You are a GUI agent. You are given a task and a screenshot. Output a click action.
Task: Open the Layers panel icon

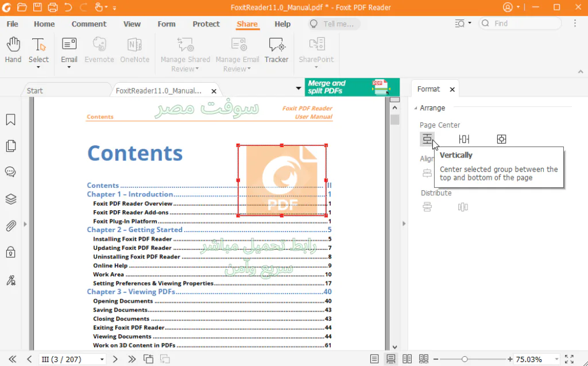(10, 199)
